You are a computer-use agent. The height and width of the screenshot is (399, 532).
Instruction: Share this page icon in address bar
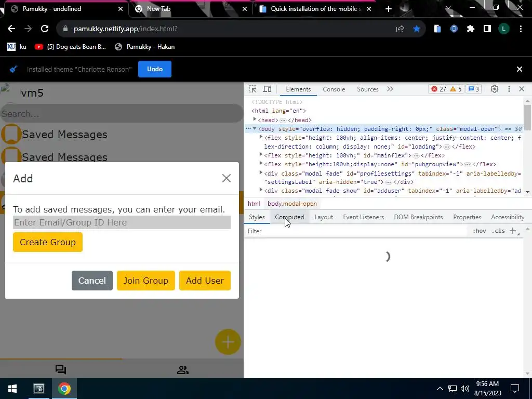(400, 29)
